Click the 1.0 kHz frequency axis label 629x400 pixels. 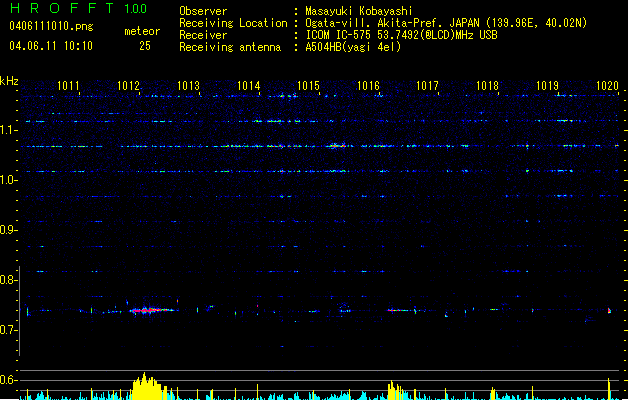[x=8, y=180]
